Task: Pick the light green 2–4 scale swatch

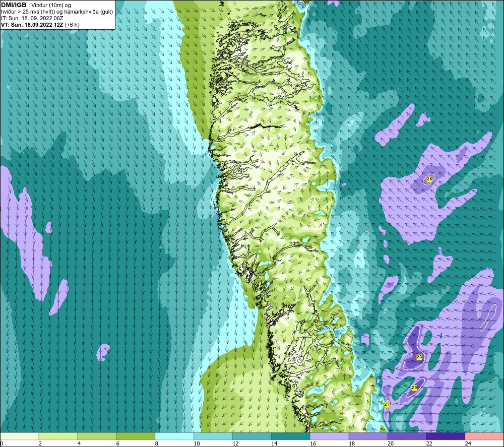Action: [58, 436]
